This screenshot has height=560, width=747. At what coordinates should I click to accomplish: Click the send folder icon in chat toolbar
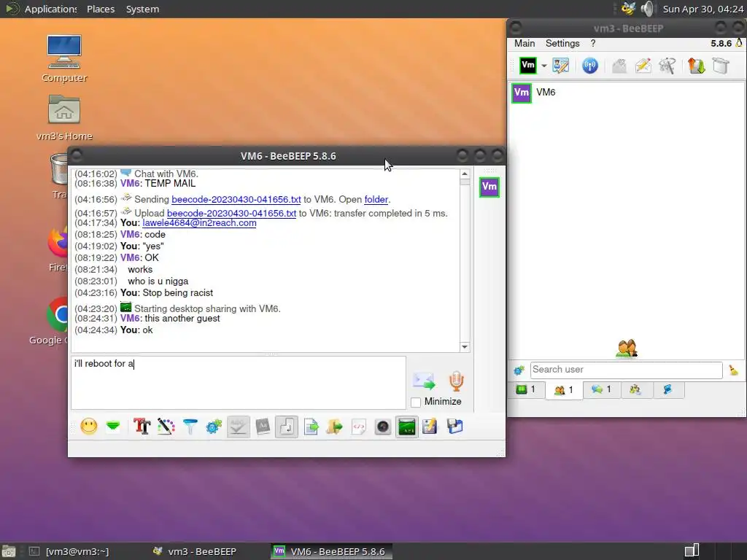[x=334, y=426]
